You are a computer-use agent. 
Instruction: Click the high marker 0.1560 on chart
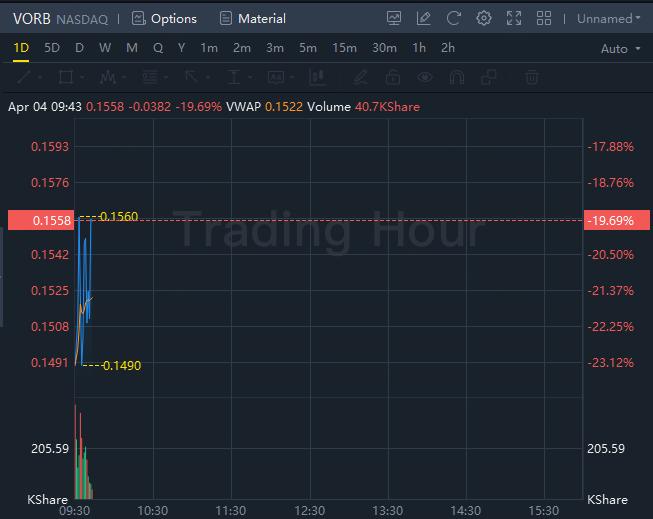[x=119, y=216]
